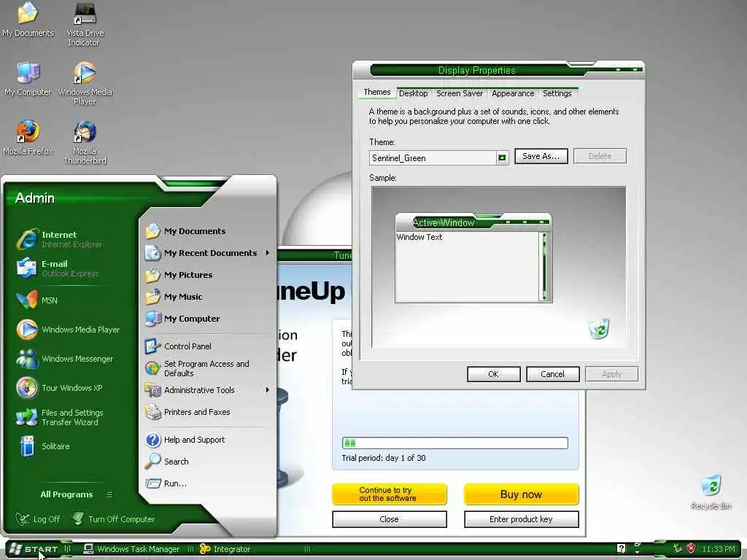747x560 pixels.
Task: Click Active Window sample title bar
Action: click(x=473, y=222)
